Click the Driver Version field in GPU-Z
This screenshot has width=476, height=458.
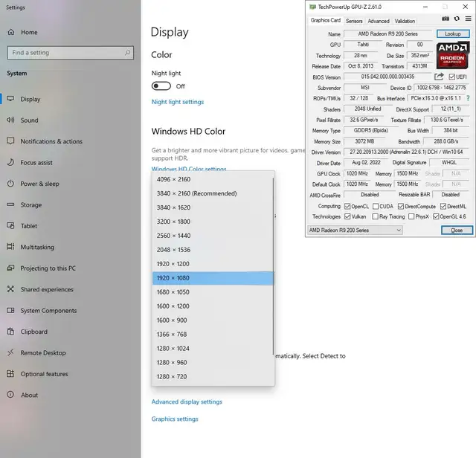click(407, 152)
